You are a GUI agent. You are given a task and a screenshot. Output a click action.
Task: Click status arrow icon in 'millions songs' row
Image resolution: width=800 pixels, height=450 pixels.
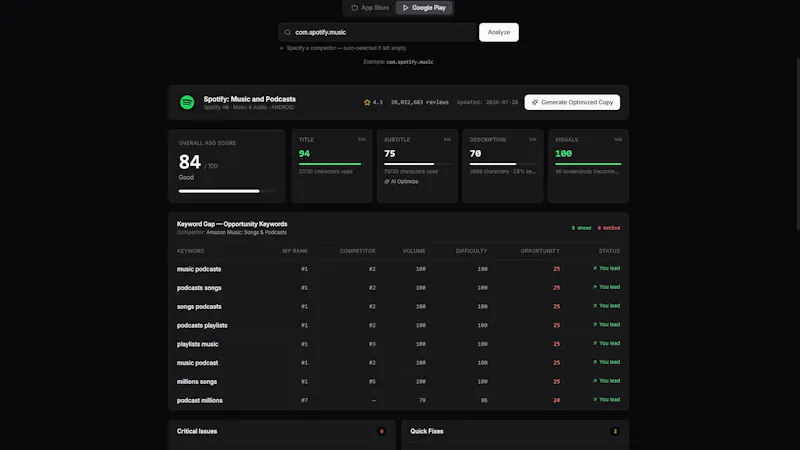pos(594,381)
